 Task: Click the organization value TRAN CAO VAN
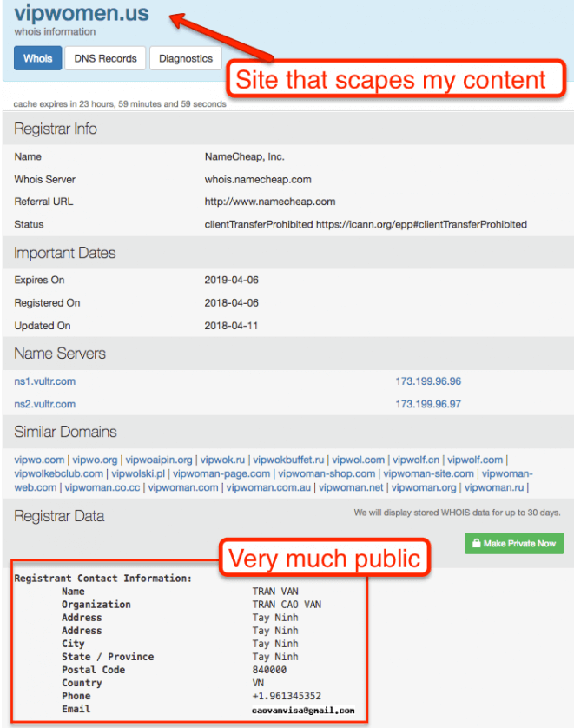coord(287,605)
